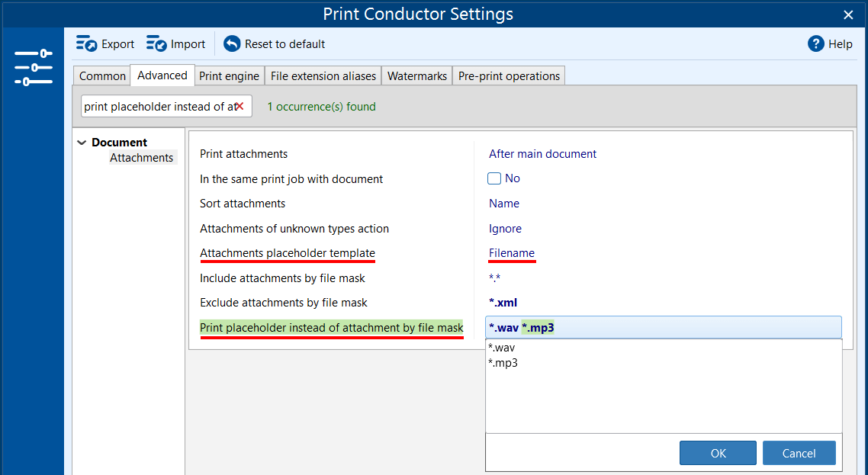868x475 pixels.
Task: Change unknown types action 'Ignore' value
Action: [505, 229]
